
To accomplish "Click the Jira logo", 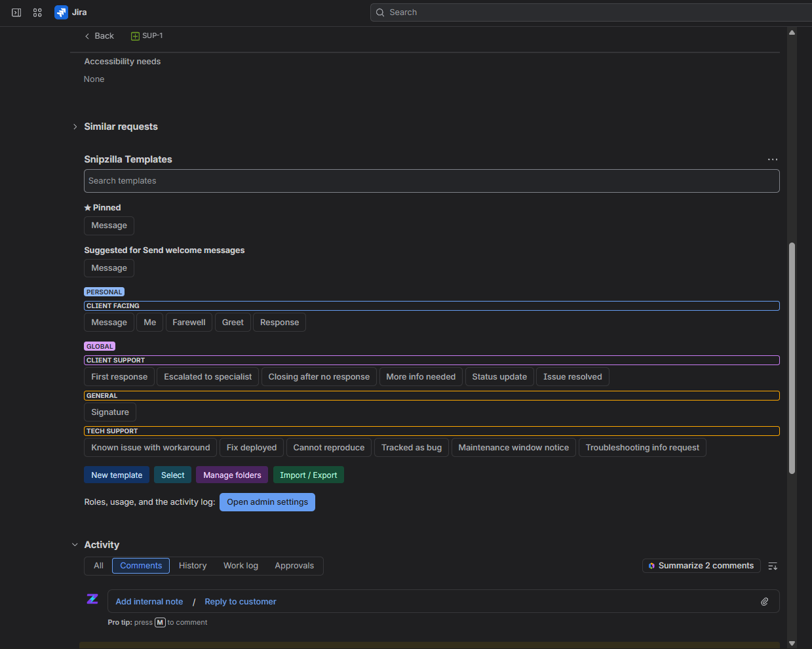I will coord(61,12).
